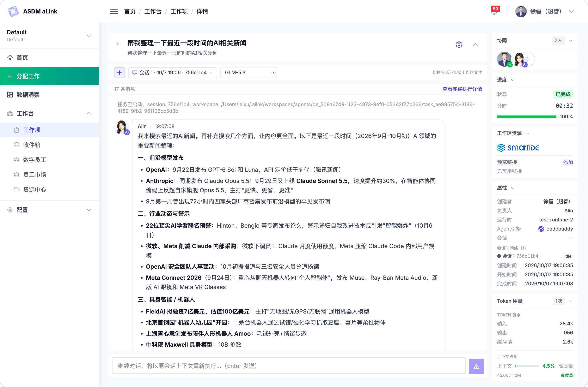The width and height of the screenshot is (588, 387).
Task: Go to 工作台 in the breadcrumb
Action: tap(153, 11)
